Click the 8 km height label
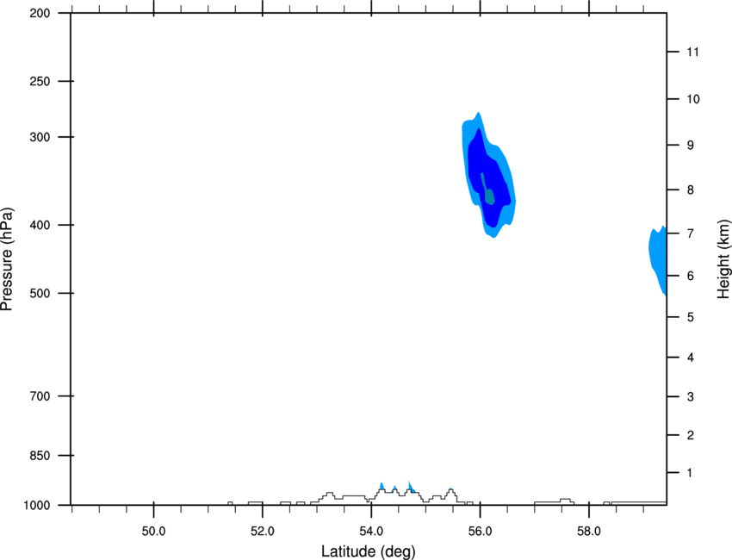Screen dimensions: 732x560 pyautogui.click(x=691, y=190)
